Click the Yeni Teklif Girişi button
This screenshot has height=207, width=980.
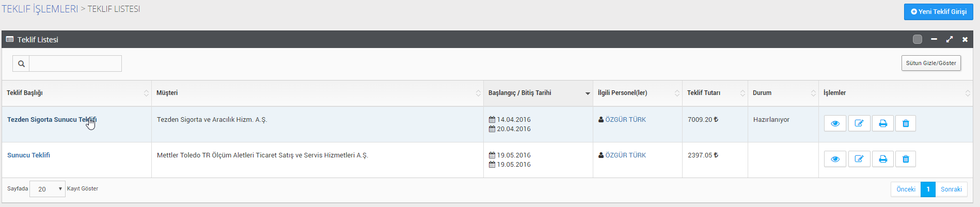coord(938,12)
